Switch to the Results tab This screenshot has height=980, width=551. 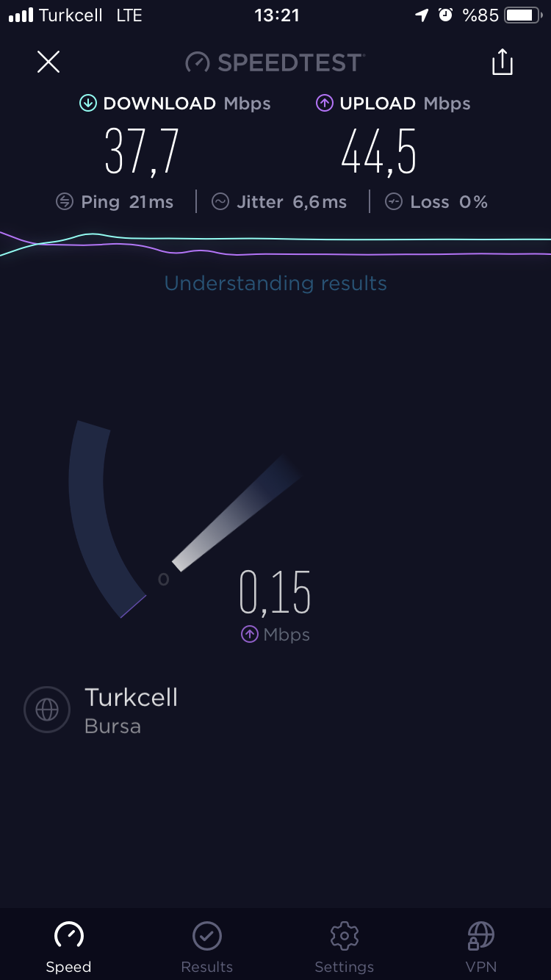coord(207,948)
